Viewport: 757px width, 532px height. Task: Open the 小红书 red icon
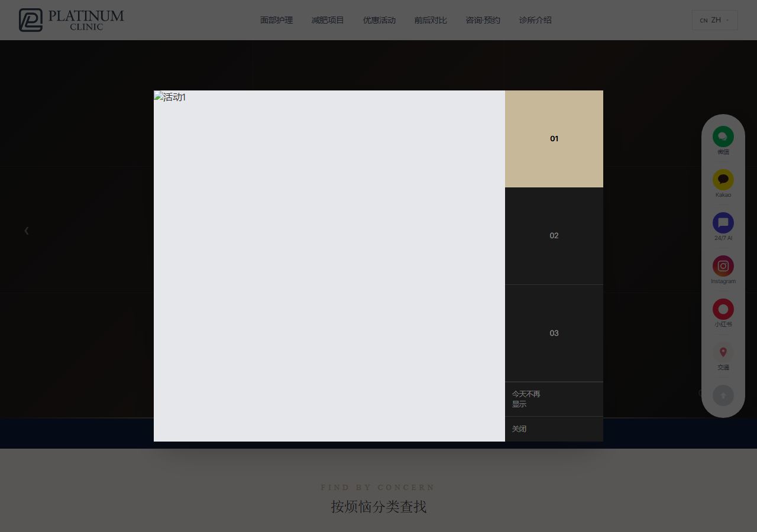(723, 309)
